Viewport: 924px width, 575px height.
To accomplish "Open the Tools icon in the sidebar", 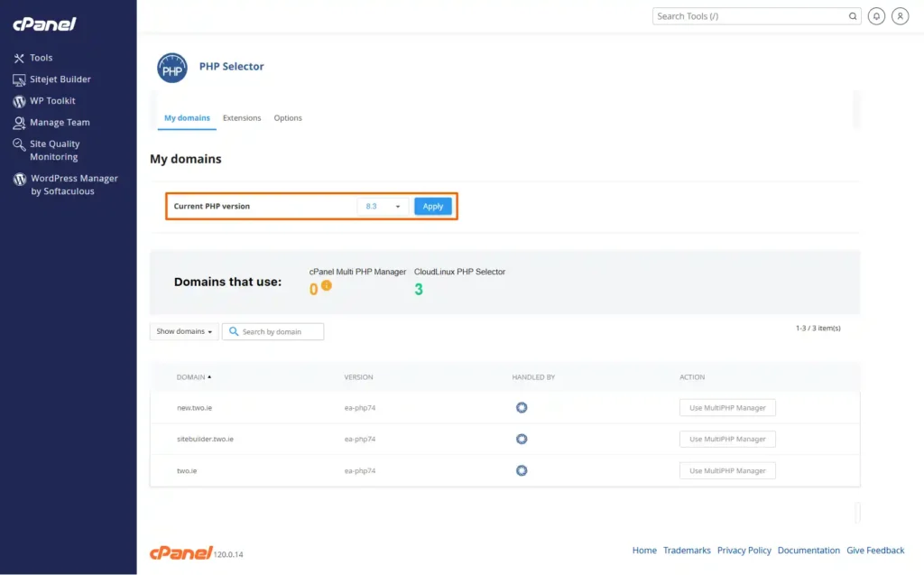I will point(19,58).
